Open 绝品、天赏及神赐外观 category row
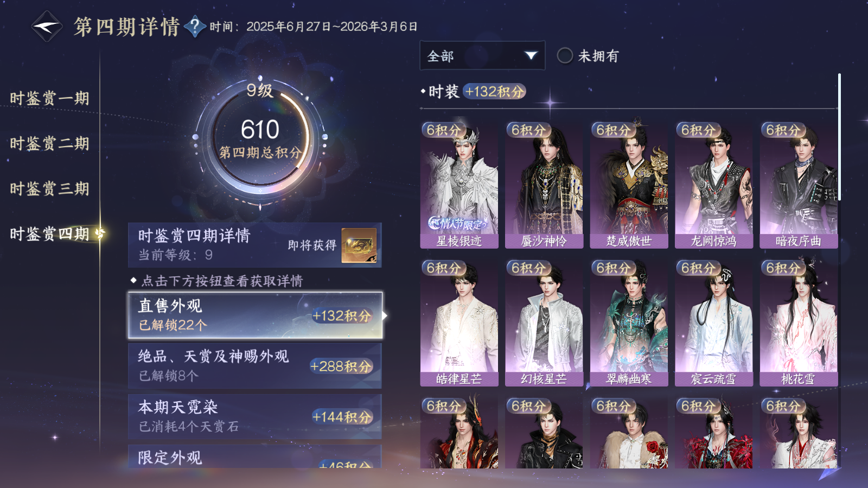The height and width of the screenshot is (488, 868). tap(255, 366)
